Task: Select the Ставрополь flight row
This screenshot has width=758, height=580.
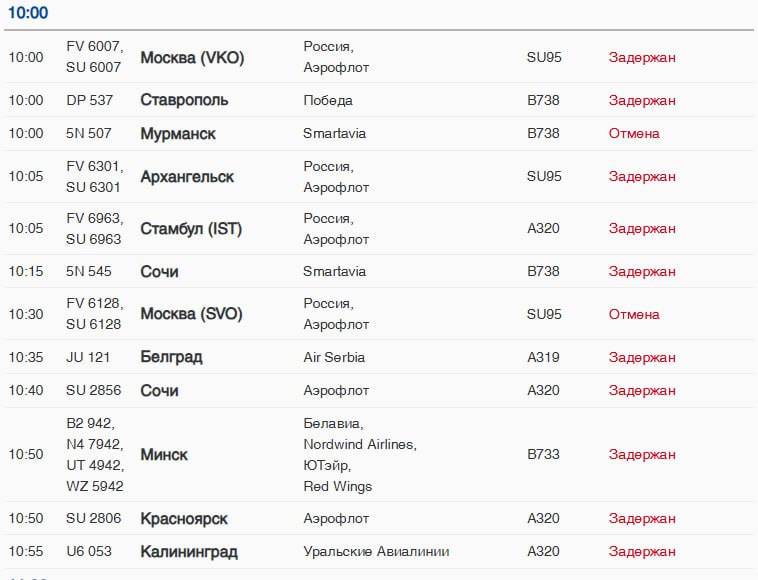Action: (x=379, y=100)
